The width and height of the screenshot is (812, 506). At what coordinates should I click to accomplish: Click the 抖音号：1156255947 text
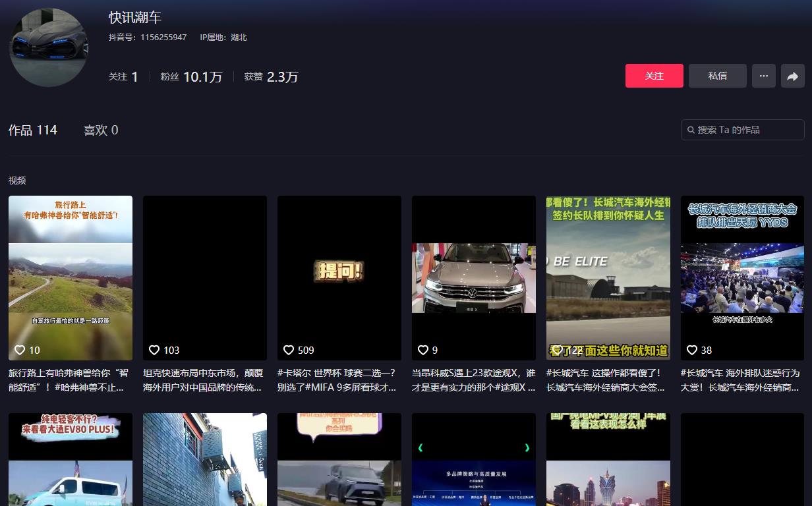click(x=148, y=38)
